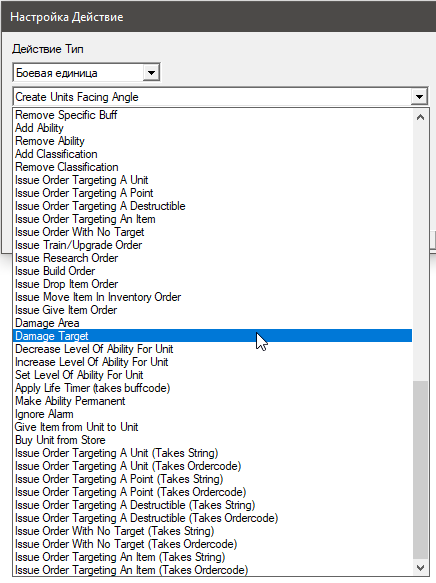Click the list scrollbar thumb
Screen dimensions: 436x583
(420, 470)
